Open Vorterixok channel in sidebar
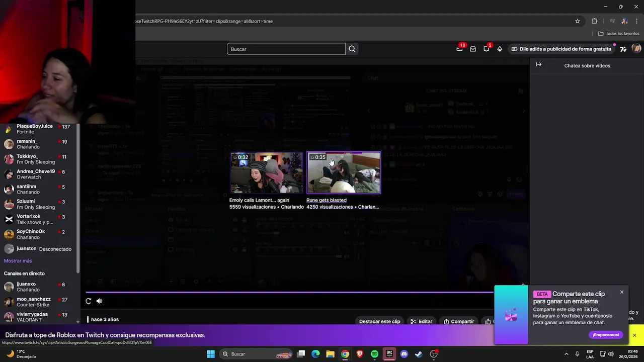 [x=39, y=219]
